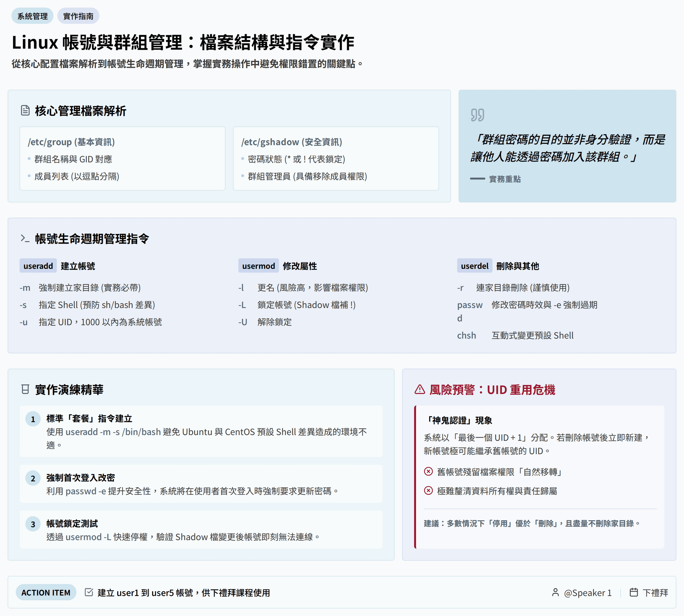Toggle the checkbox for 建立 user1 到 user5 帳號
The image size is (684, 616).
point(89,592)
